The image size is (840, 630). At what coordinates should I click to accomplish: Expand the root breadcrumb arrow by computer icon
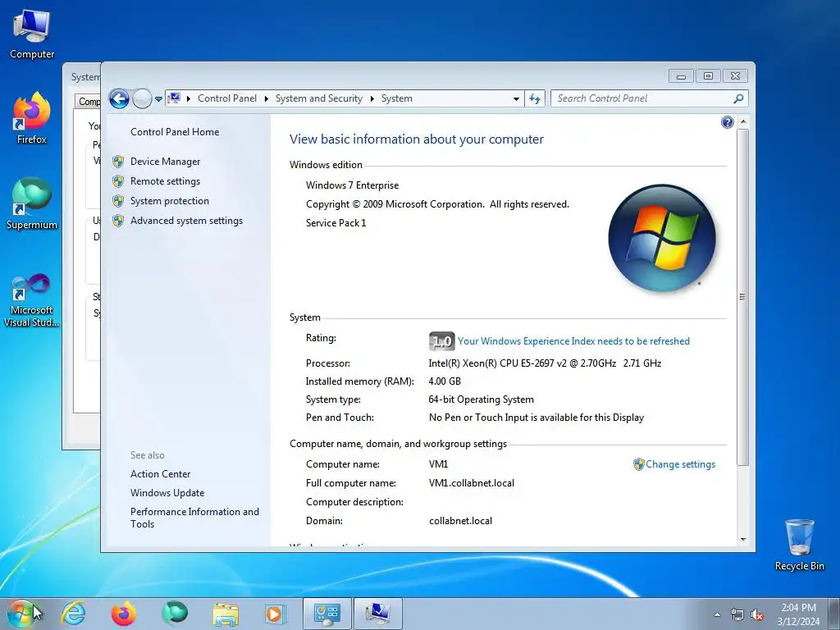pyautogui.click(x=189, y=98)
